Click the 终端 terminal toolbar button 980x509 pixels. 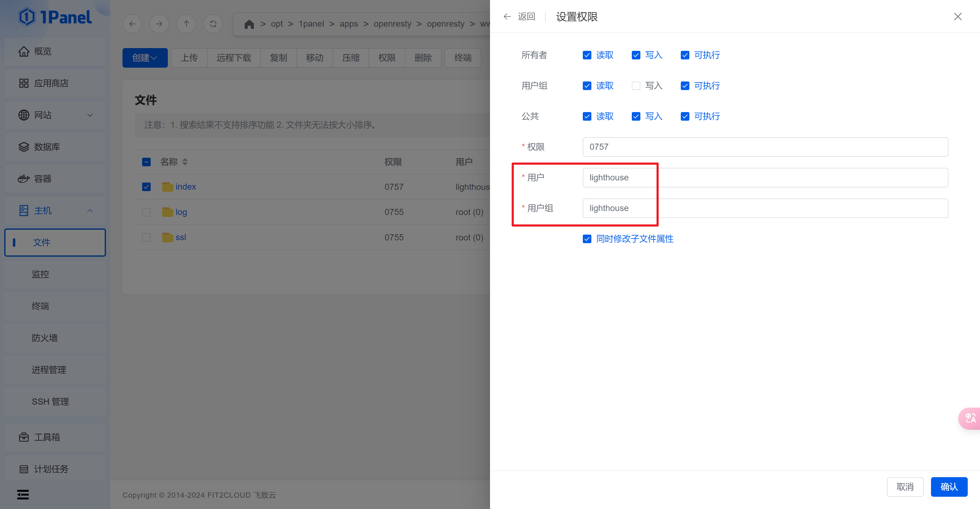click(463, 58)
